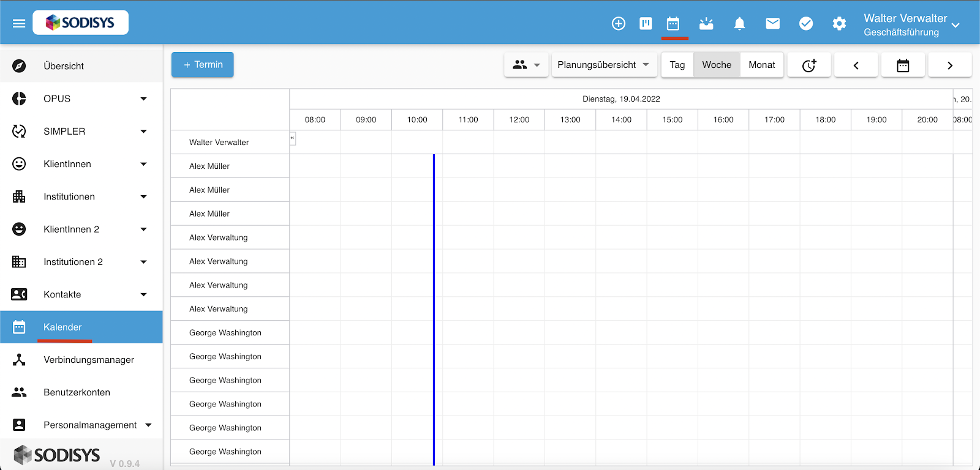Collapse the name column with « toggle
This screenshot has width=980, height=470.
tap(293, 138)
